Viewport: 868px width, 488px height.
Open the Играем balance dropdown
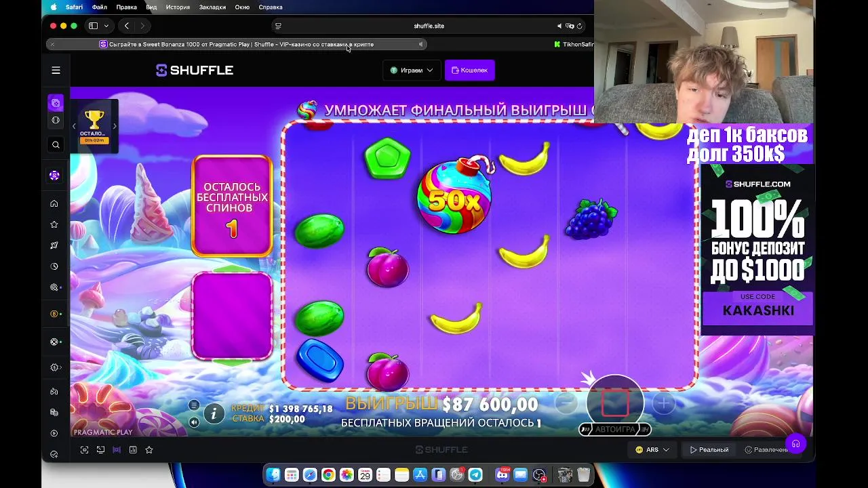click(412, 70)
